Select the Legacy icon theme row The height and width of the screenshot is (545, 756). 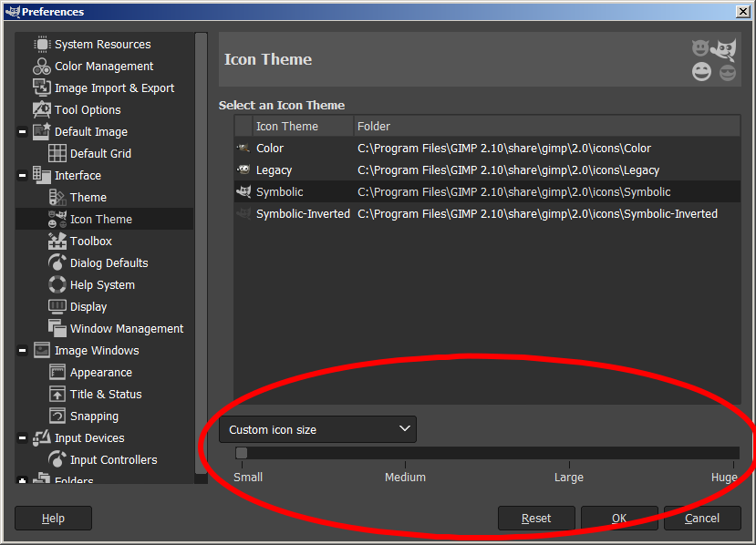coord(488,170)
